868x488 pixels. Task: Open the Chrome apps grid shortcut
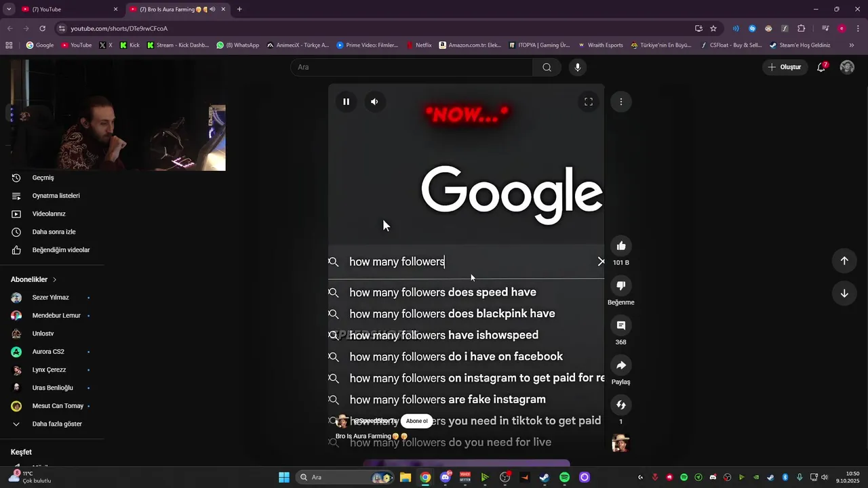[9, 45]
